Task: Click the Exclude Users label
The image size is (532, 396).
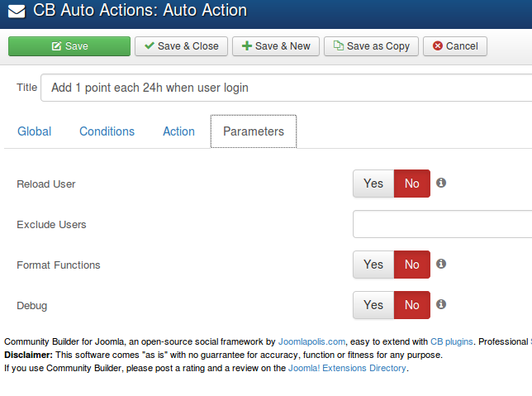Action: coord(51,225)
